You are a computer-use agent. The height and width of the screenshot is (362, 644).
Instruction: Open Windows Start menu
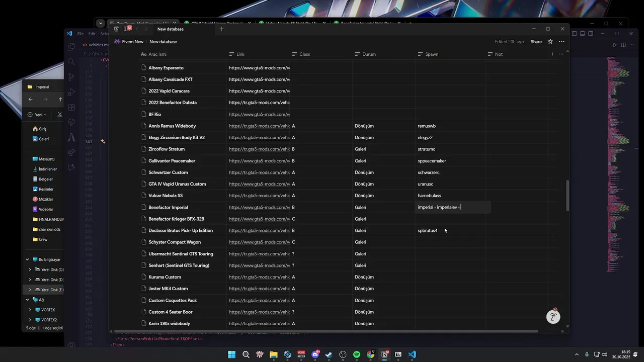[x=232, y=354]
